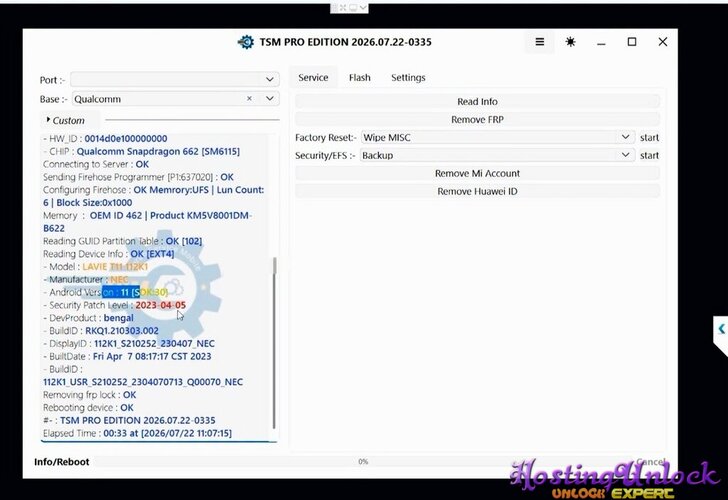Click Rebooting device OK line
Image resolution: width=728 pixels, height=500 pixels.
tap(88, 408)
